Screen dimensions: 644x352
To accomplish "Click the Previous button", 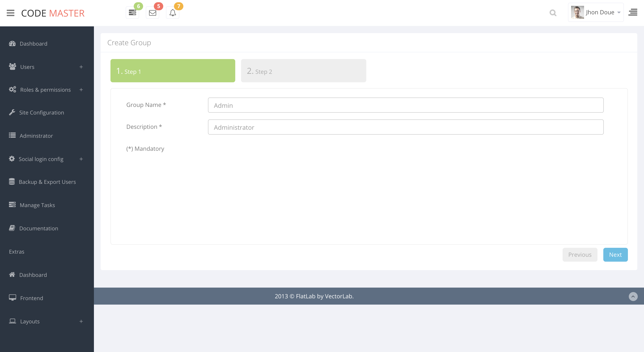I will (x=580, y=255).
